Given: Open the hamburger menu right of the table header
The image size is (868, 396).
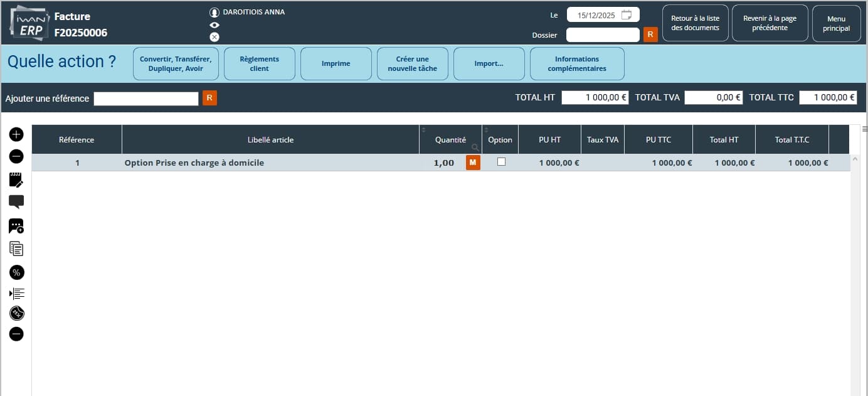Looking at the screenshot, I should 864,129.
